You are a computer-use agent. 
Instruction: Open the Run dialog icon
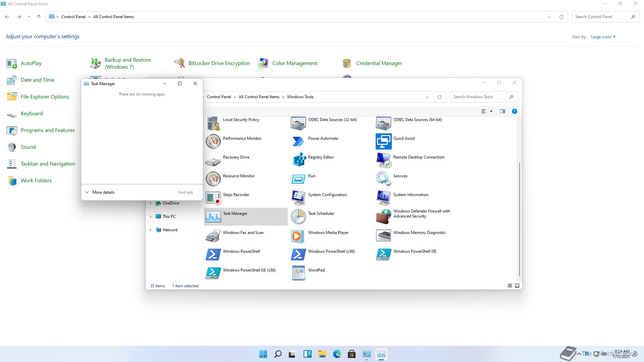[x=299, y=179]
